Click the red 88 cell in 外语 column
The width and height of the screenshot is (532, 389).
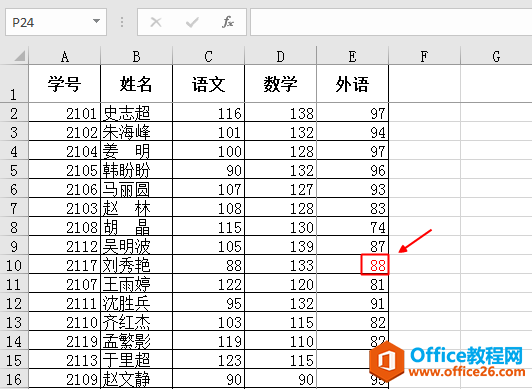click(352, 264)
